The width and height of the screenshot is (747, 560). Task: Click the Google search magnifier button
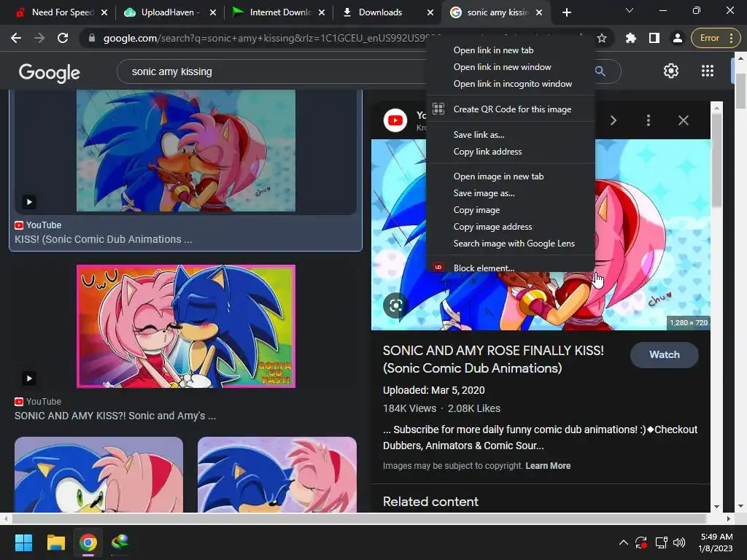600,71
